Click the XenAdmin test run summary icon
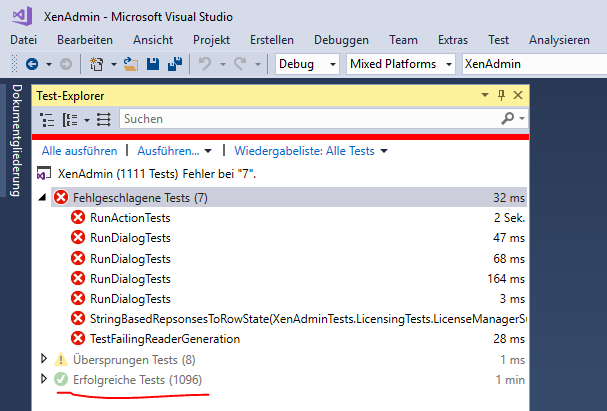The width and height of the screenshot is (607, 411). coord(44,173)
